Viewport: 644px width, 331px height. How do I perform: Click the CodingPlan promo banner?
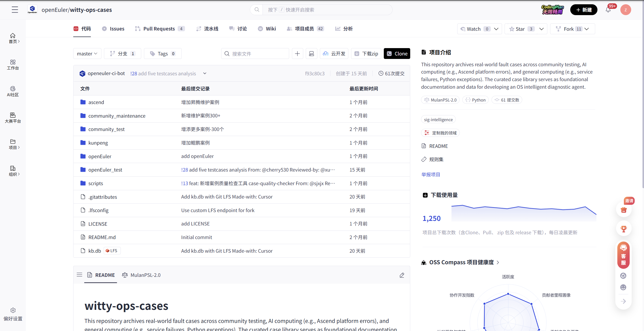(553, 10)
